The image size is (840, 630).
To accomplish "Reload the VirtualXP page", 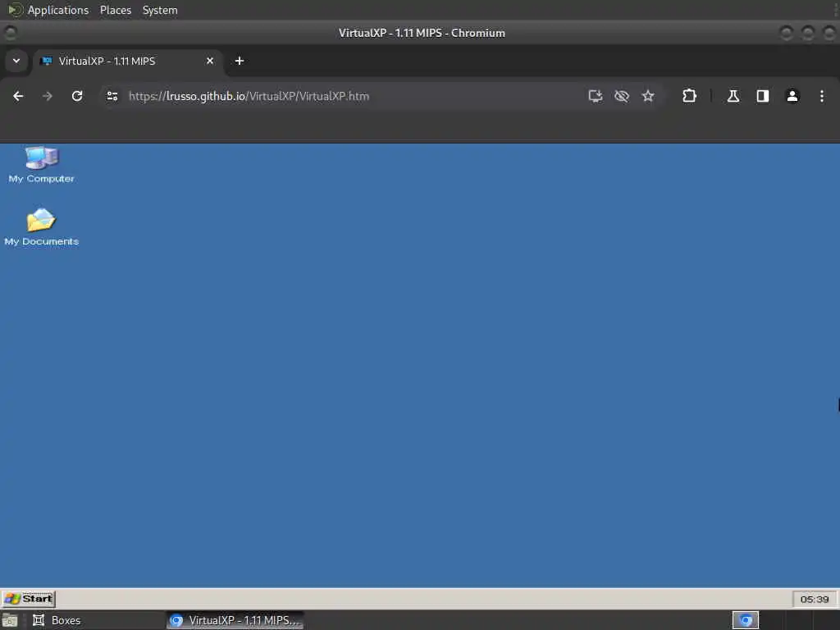I will (77, 96).
